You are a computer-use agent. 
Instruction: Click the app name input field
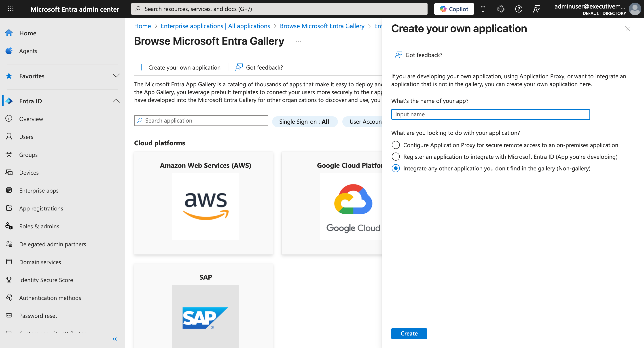(490, 114)
